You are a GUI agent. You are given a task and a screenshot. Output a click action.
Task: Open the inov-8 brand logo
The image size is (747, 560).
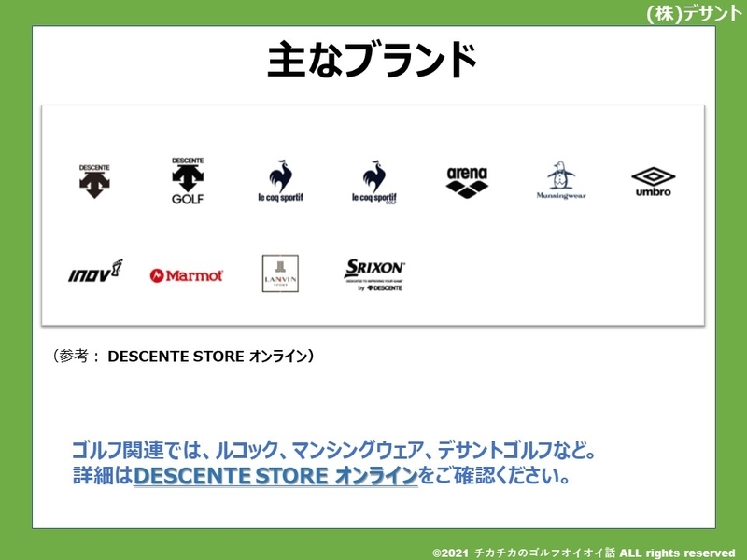pyautogui.click(x=95, y=272)
